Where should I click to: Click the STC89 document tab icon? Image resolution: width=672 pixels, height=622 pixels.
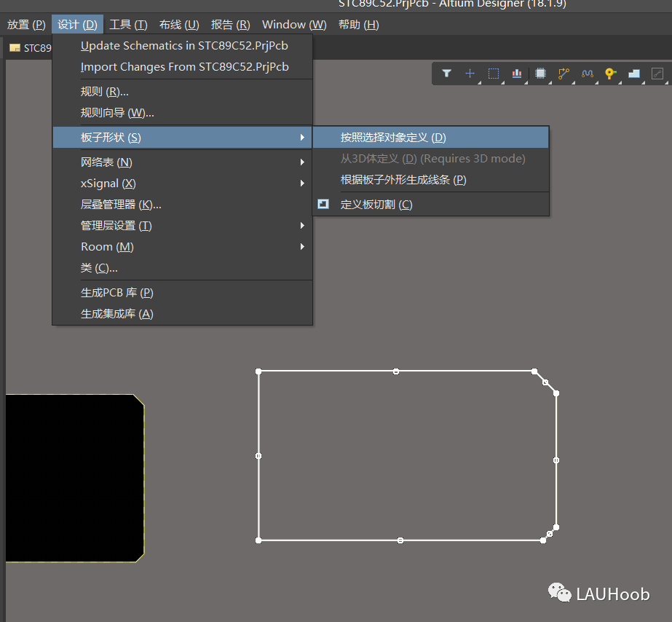15,48
